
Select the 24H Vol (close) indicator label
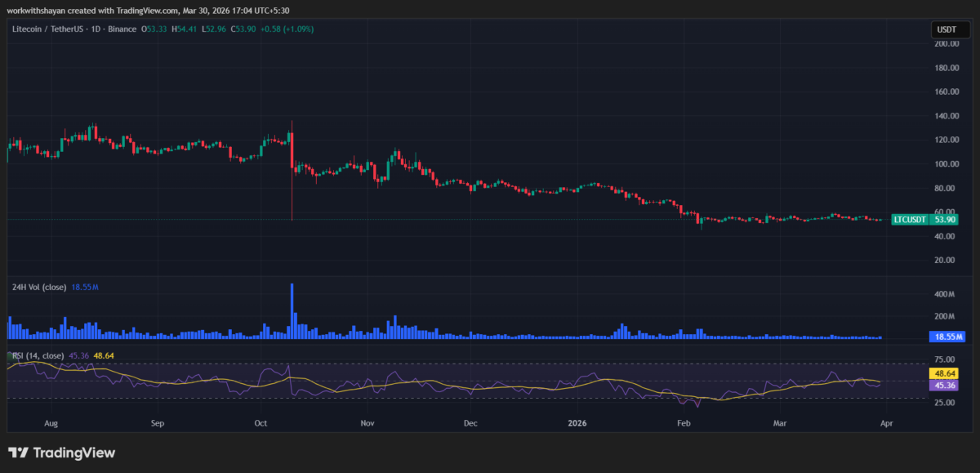tap(39, 288)
